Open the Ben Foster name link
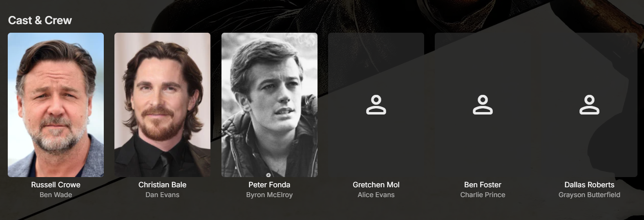 pos(483,185)
